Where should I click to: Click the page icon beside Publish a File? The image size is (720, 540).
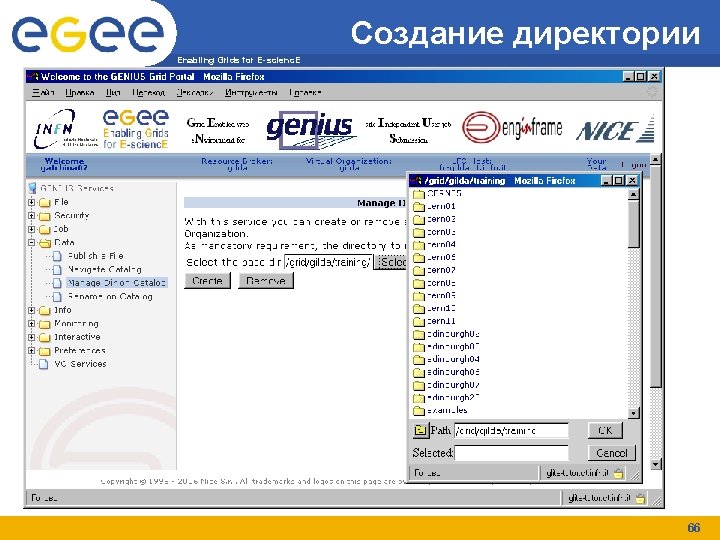click(57, 256)
